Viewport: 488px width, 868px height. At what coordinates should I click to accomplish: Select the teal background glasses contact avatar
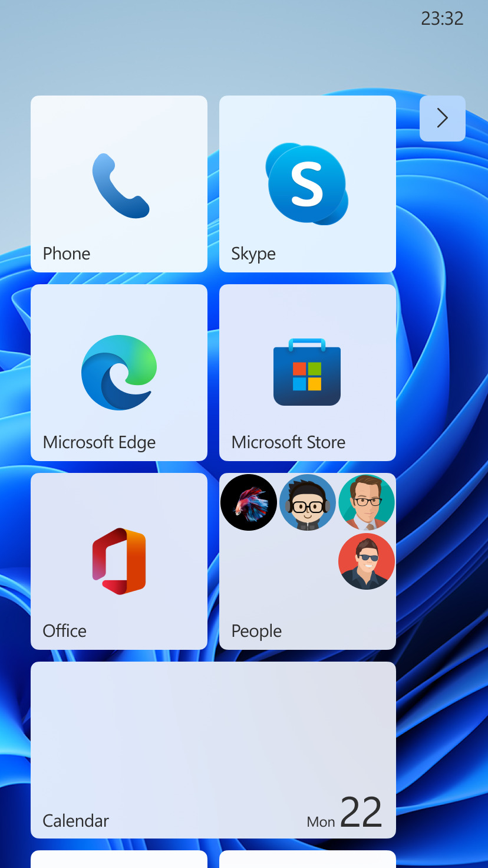[367, 502]
